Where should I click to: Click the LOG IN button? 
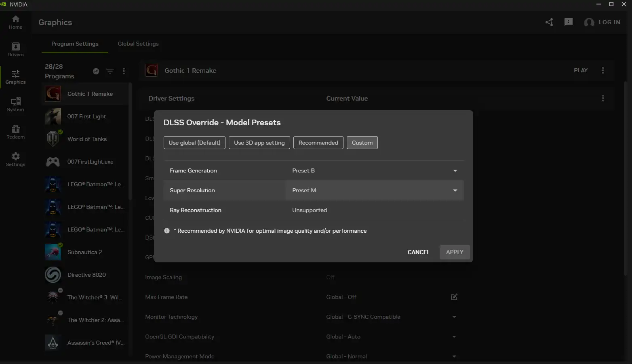tap(602, 22)
